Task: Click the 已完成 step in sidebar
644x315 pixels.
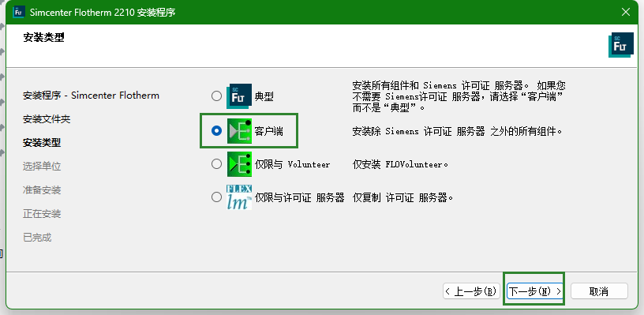Action: click(x=37, y=238)
